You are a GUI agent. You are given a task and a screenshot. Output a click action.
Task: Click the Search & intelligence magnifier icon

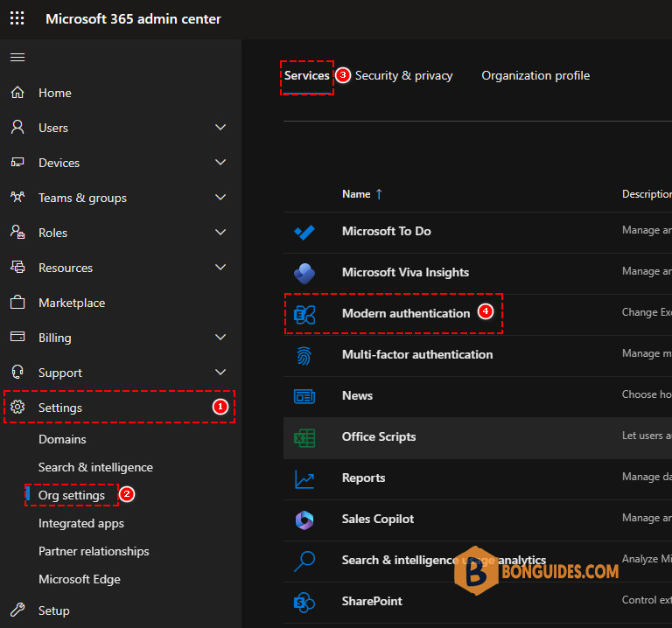pyautogui.click(x=304, y=562)
